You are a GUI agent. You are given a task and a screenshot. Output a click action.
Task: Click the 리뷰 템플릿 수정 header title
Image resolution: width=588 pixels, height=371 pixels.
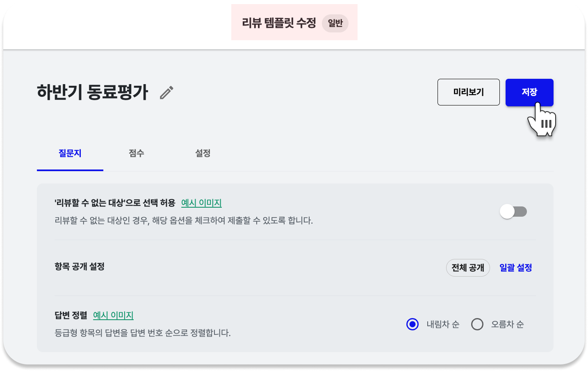point(279,23)
